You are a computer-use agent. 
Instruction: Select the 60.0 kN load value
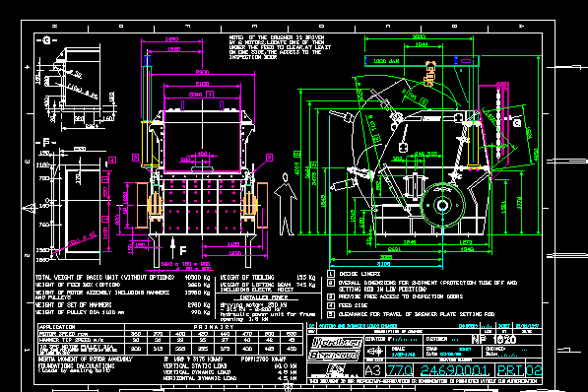coord(286,365)
